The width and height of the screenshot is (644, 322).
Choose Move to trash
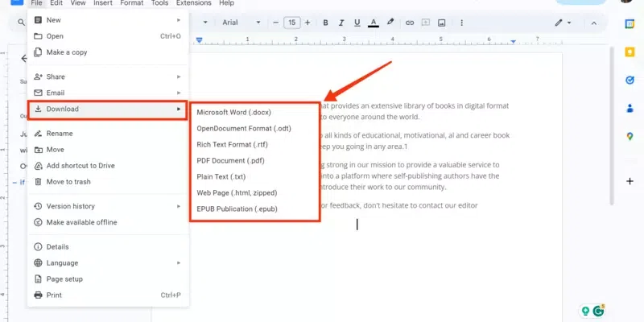108,182
